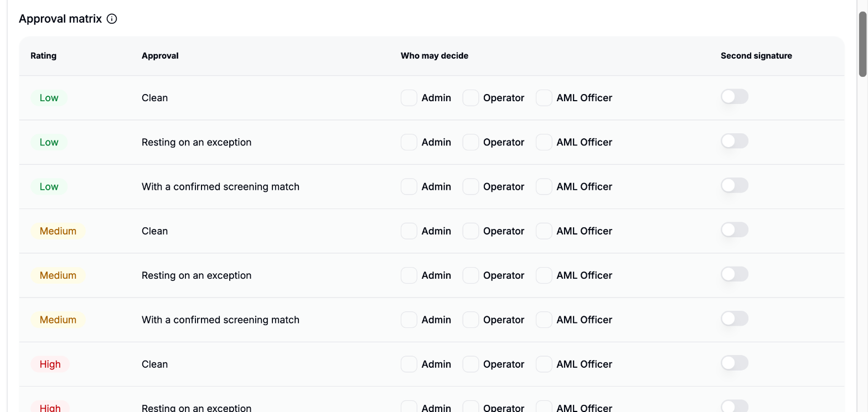Select AML Officer for Low exception row

544,142
